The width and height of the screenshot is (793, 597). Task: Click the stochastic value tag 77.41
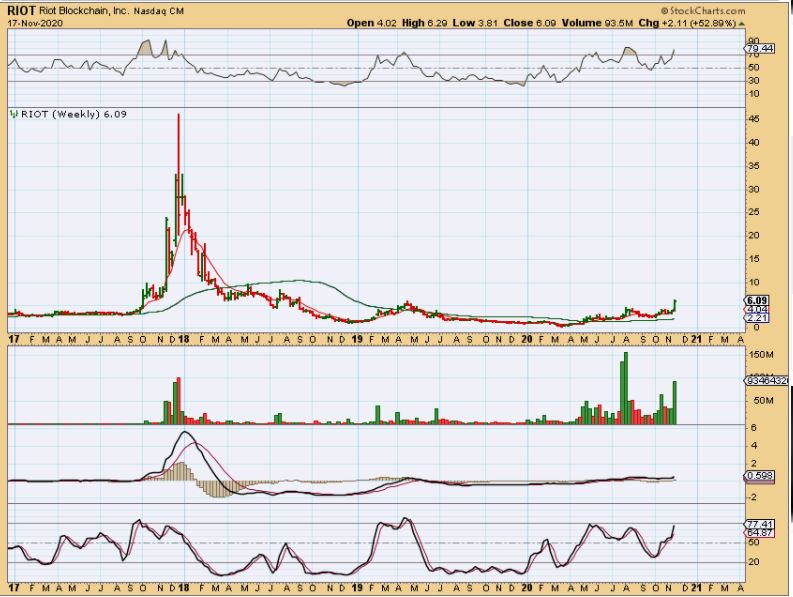coord(760,524)
